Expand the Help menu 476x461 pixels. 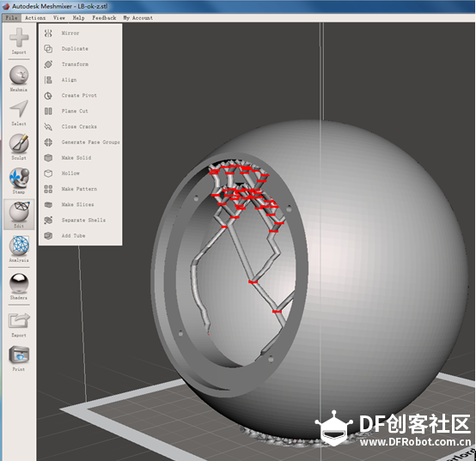pos(79,18)
